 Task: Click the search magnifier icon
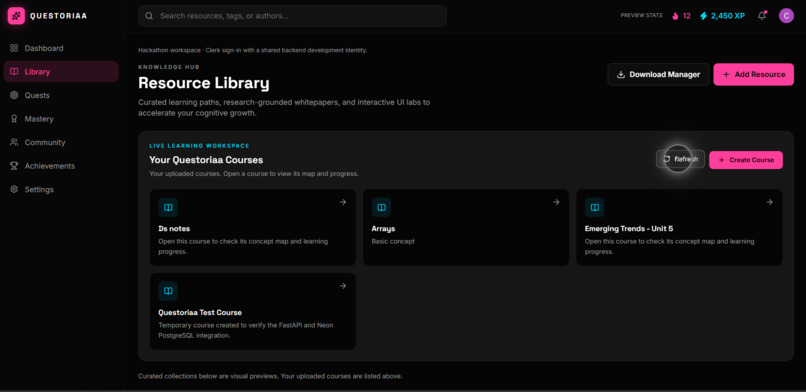point(149,16)
